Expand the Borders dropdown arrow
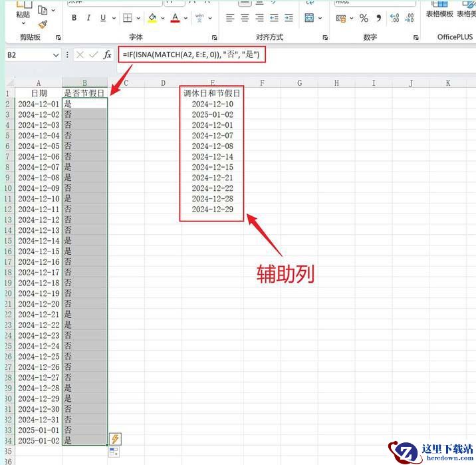 138,18
